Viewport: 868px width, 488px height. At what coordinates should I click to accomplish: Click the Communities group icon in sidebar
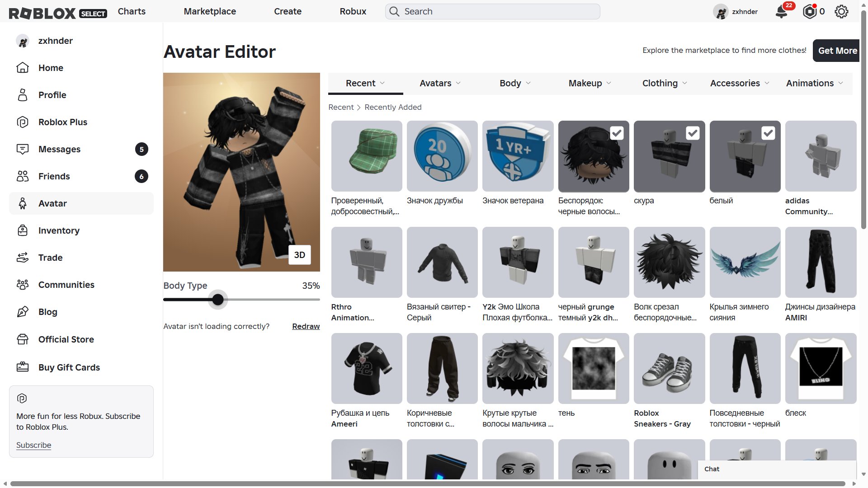pyautogui.click(x=23, y=285)
